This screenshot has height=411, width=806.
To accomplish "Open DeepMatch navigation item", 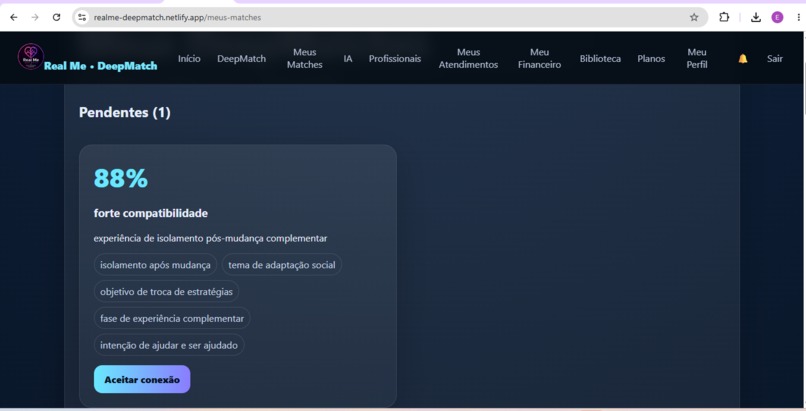I will pos(242,59).
